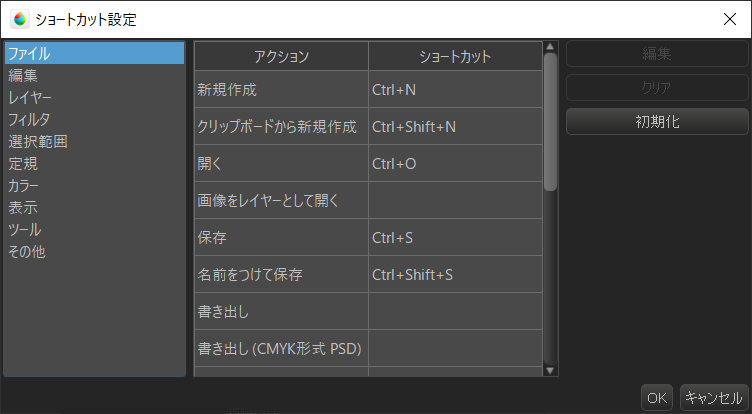
Task: Select the Ctrl+N shortcut cell
Action: (x=455, y=89)
